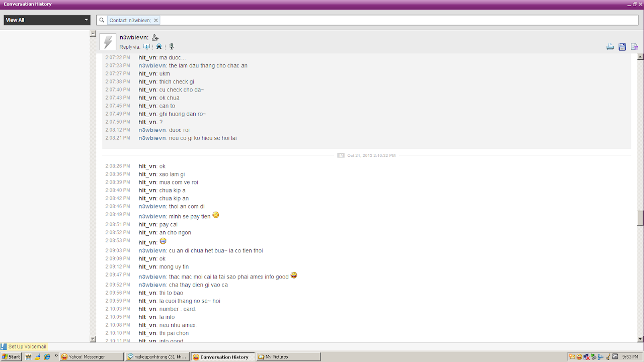
Task: Click the message 'la cuoi thang no se~ hoi'
Action: click(x=190, y=301)
